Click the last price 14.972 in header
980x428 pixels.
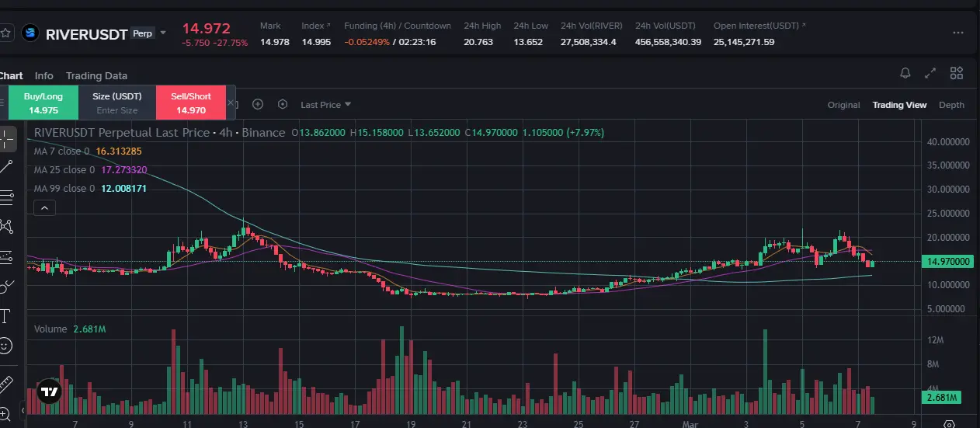point(206,29)
